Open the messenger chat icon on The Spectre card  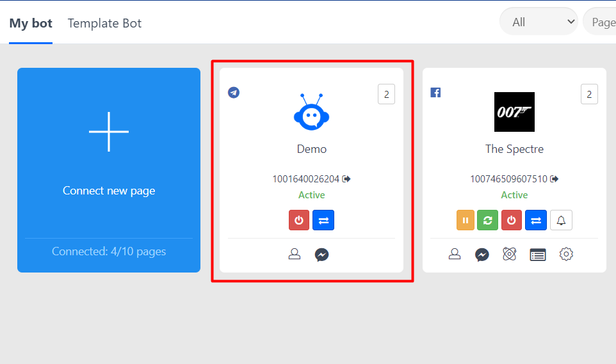pos(482,255)
